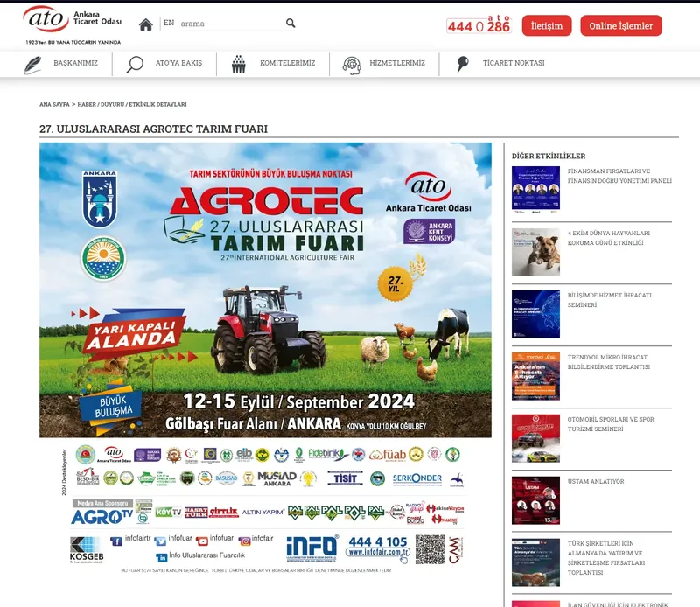The width and height of the screenshot is (700, 607).
Task: Open Trendyol Mikro İhracat toplantısı link
Action: tap(608, 362)
